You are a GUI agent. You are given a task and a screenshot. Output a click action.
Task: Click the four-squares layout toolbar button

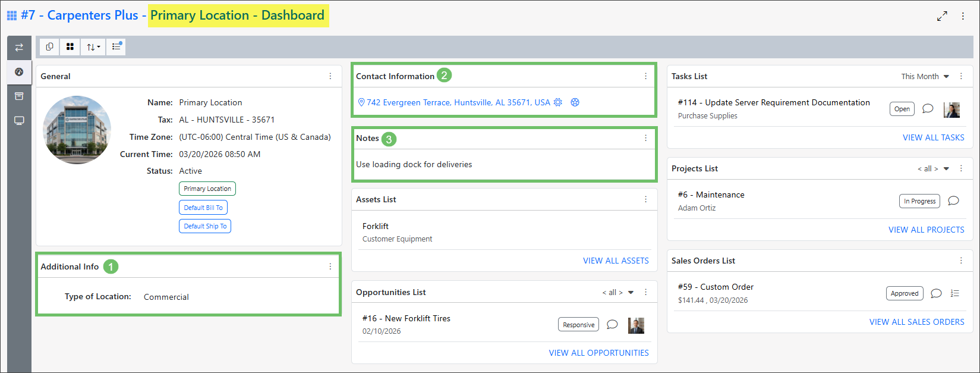(x=70, y=46)
